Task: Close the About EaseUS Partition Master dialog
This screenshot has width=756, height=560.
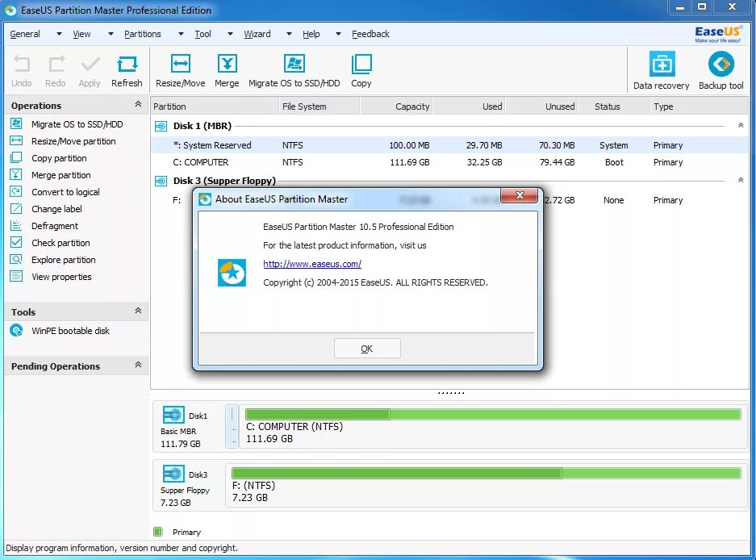Action: coord(520,194)
